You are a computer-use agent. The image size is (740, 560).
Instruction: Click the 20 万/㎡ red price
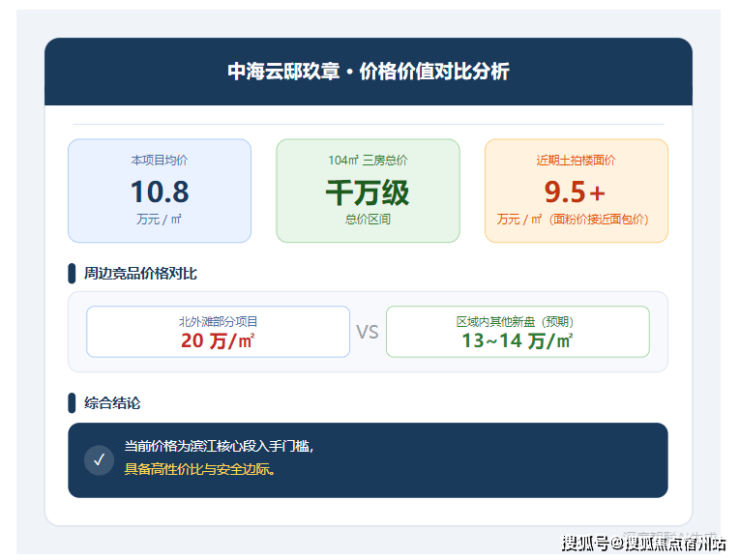click(218, 341)
